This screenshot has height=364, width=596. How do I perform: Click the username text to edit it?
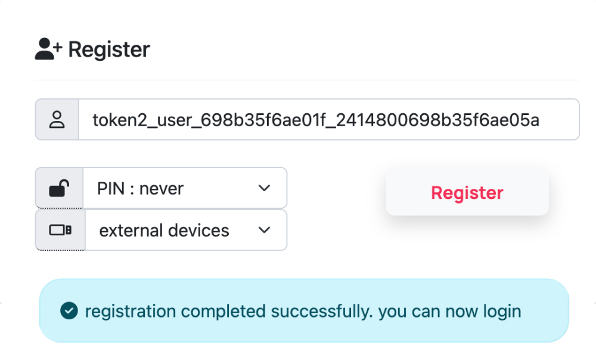pos(316,119)
